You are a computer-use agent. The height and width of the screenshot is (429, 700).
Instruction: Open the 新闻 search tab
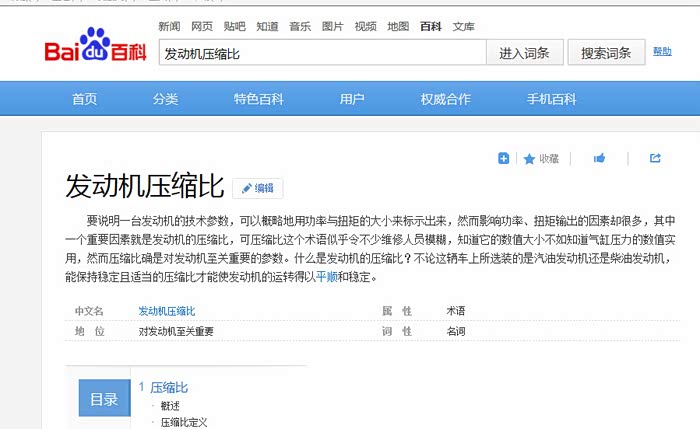169,27
